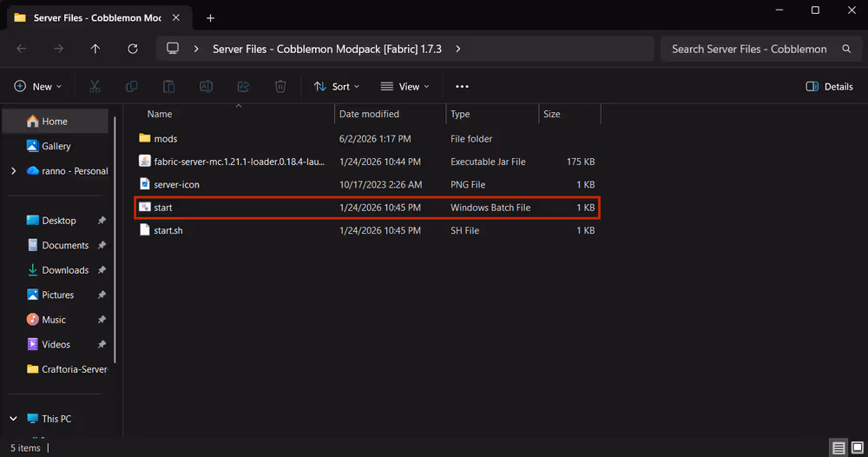Open the See more three-dots menu

click(x=462, y=86)
